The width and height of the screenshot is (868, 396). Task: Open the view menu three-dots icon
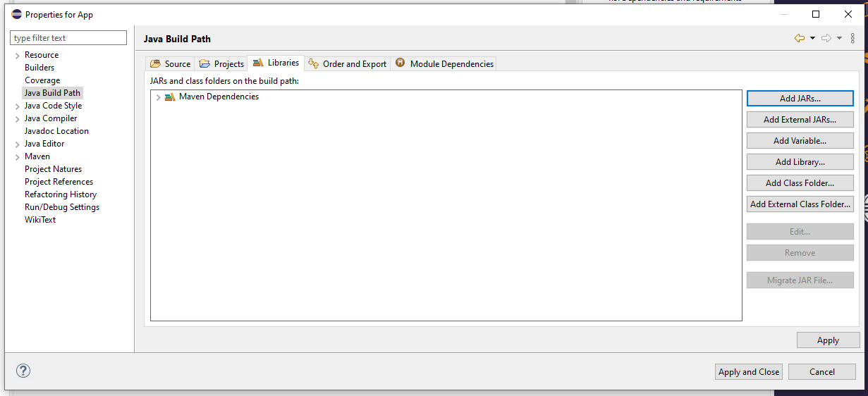click(x=852, y=38)
